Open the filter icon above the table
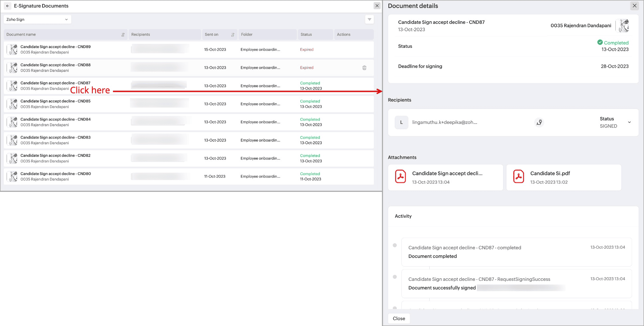The image size is (644, 326). click(369, 20)
